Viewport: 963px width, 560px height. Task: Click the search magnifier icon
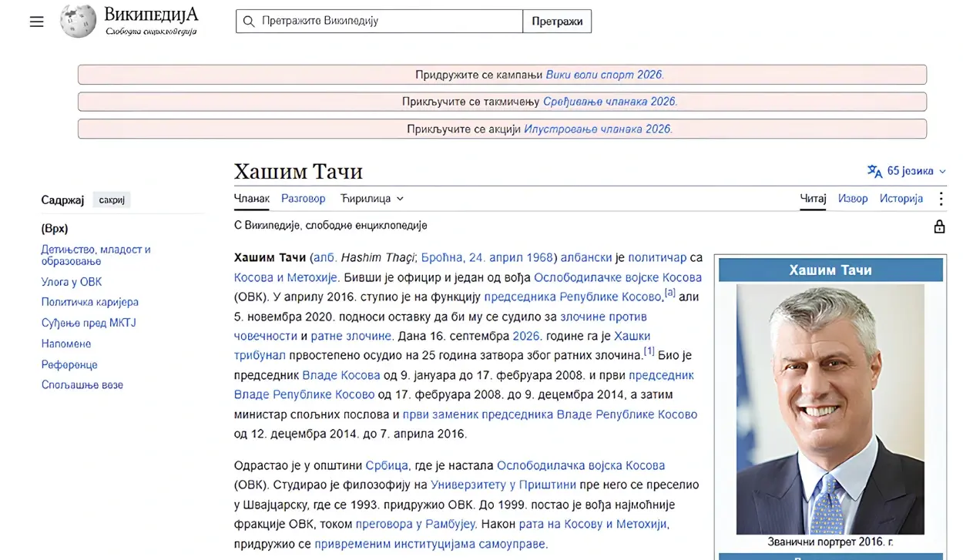point(249,22)
